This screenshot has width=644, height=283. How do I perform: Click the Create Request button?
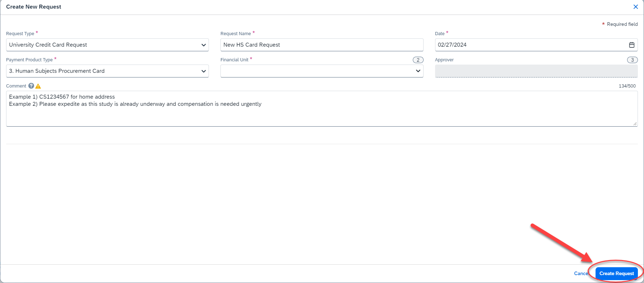point(616,273)
